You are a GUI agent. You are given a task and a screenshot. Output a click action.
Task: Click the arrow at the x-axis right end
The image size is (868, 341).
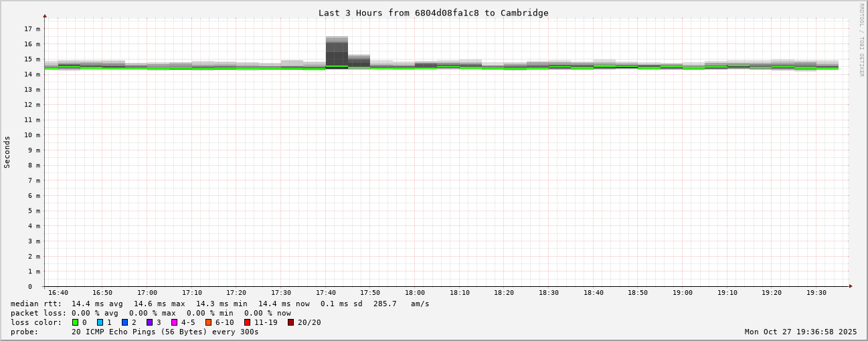click(x=851, y=286)
